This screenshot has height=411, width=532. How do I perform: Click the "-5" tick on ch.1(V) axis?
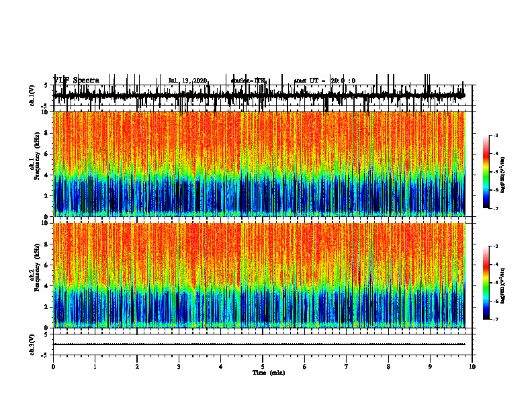tap(45, 106)
